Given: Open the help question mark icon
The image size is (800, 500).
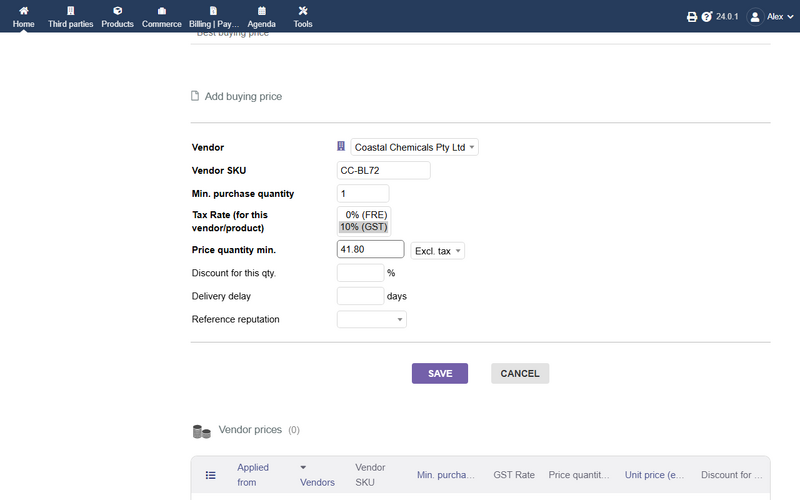Looking at the screenshot, I should point(707,17).
